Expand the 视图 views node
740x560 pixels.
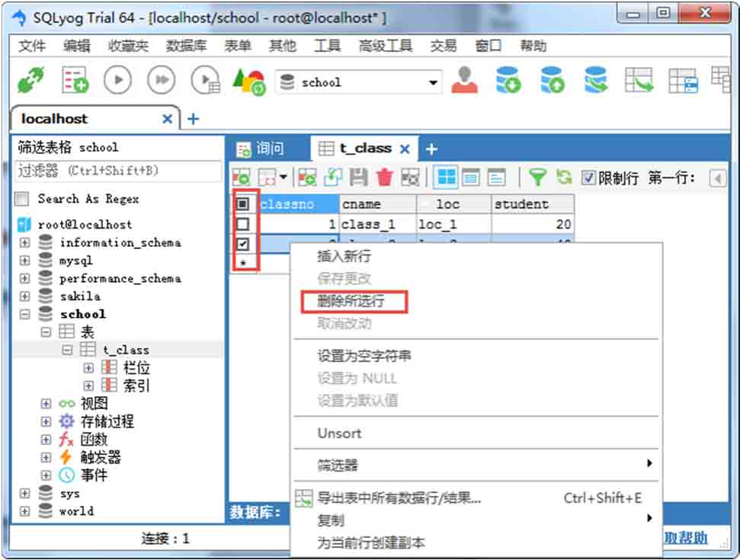pyautogui.click(x=46, y=404)
